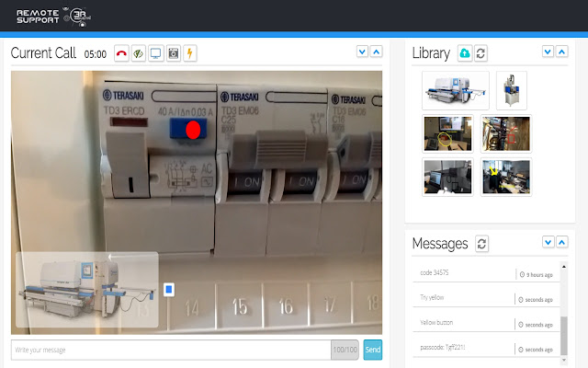Image resolution: width=588 pixels, height=368 pixels.
Task: Click the screen share monitor icon
Action: 155,53
